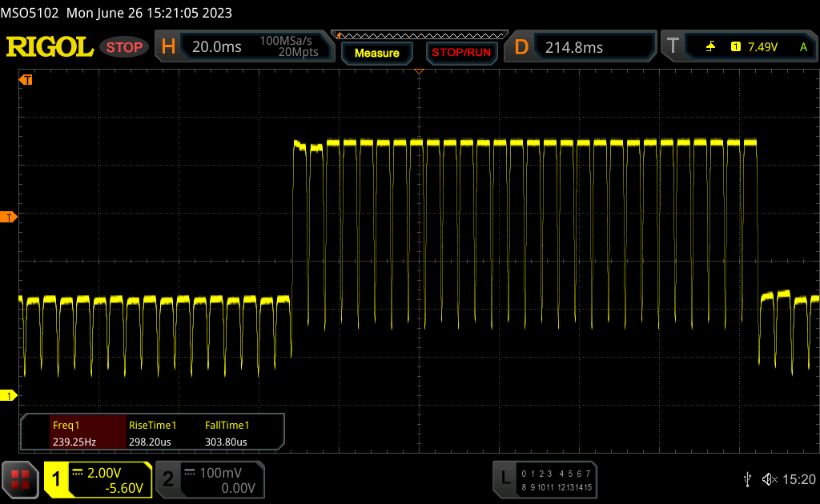The image size is (820, 504).
Task: Select the RiseTime1 measurement item
Action: tap(153, 425)
